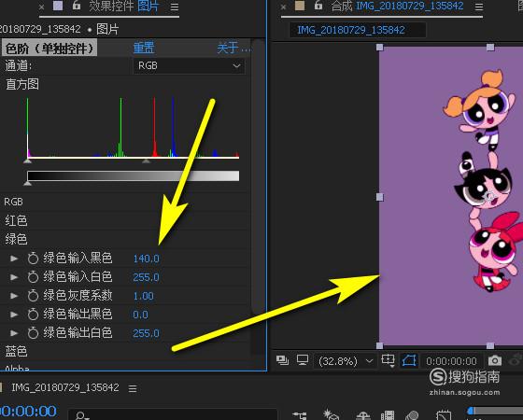523x420 pixels.
Task: Select the 色阶（单独控件）effect name
Action: point(49,49)
